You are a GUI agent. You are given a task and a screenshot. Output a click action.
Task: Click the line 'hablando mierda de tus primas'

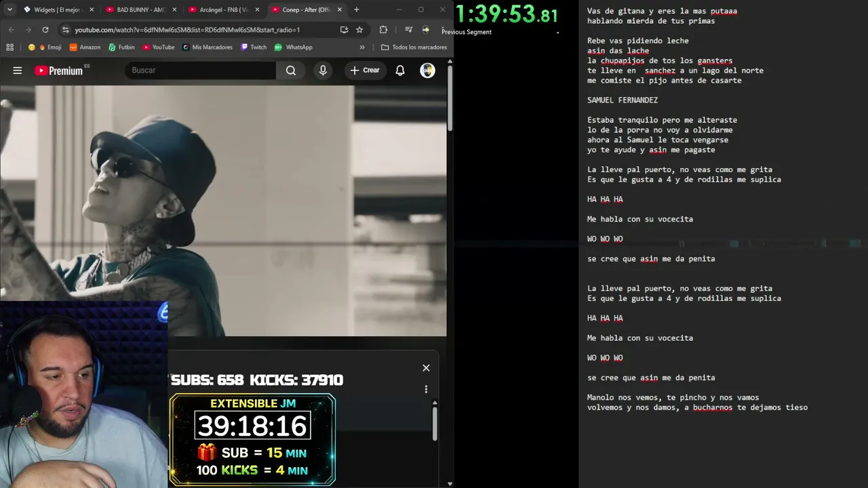point(651,21)
